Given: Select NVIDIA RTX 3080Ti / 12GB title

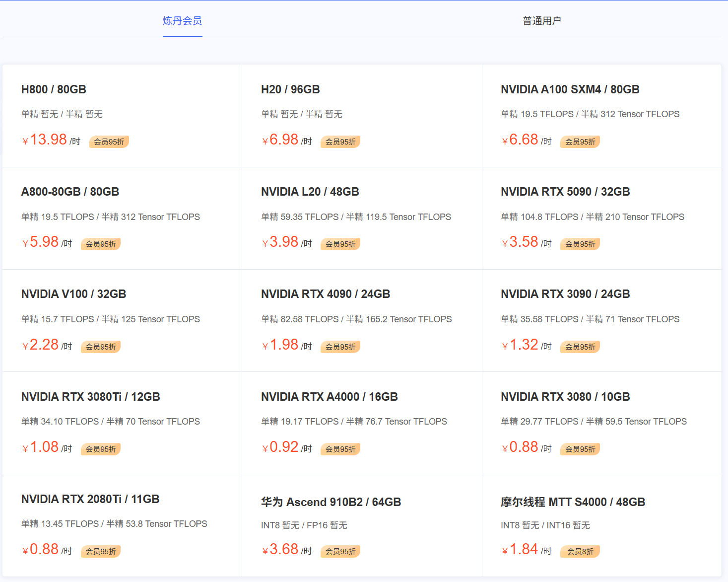Looking at the screenshot, I should (x=91, y=397).
